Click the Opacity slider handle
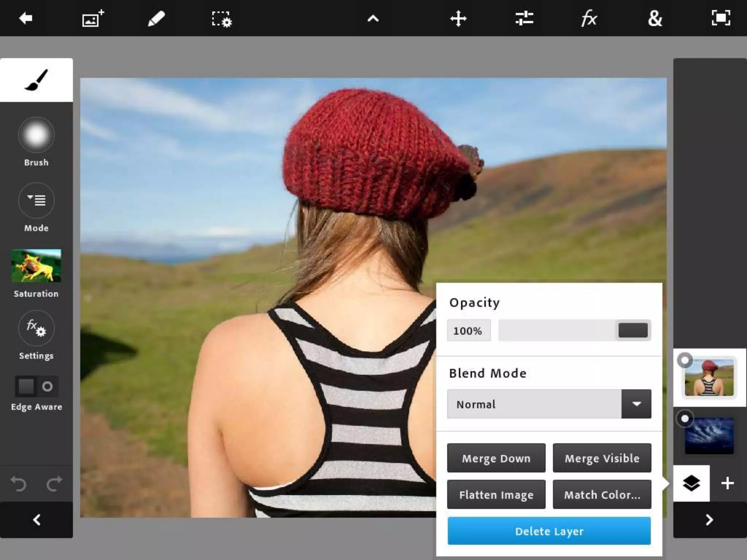Image resolution: width=747 pixels, height=560 pixels. tap(633, 330)
